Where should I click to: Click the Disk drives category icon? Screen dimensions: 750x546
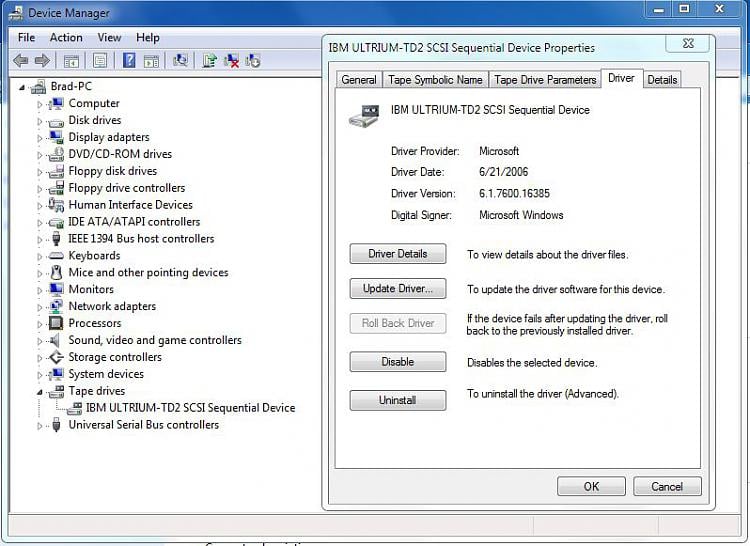click(56, 122)
